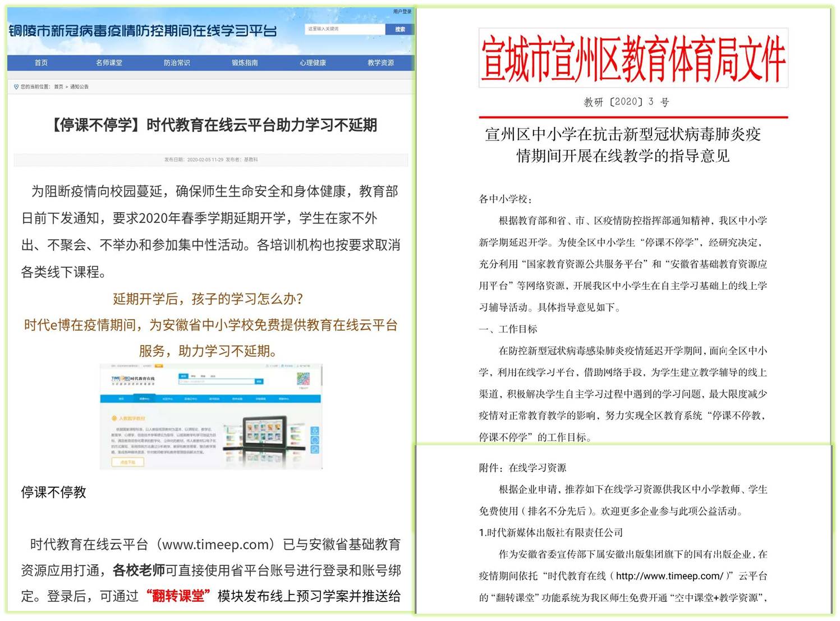
Task: Click the 用户登录 link at the top
Action: 402,11
